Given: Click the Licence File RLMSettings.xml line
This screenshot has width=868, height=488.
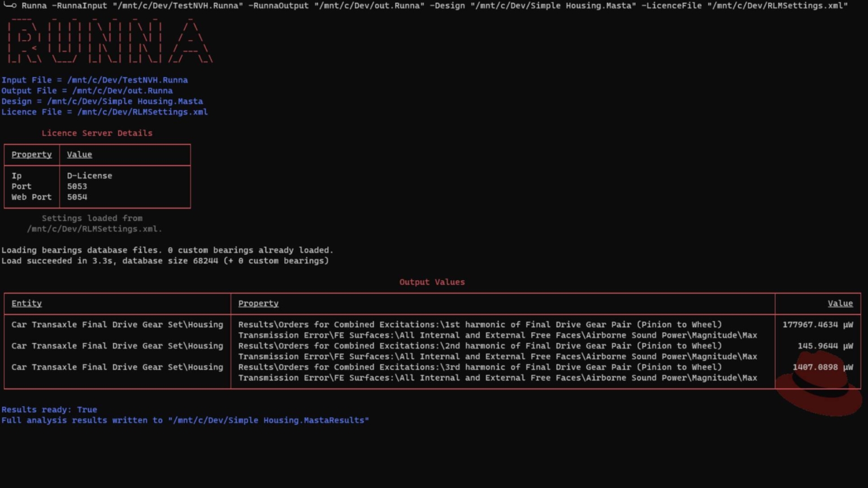Looking at the screenshot, I should point(105,112).
